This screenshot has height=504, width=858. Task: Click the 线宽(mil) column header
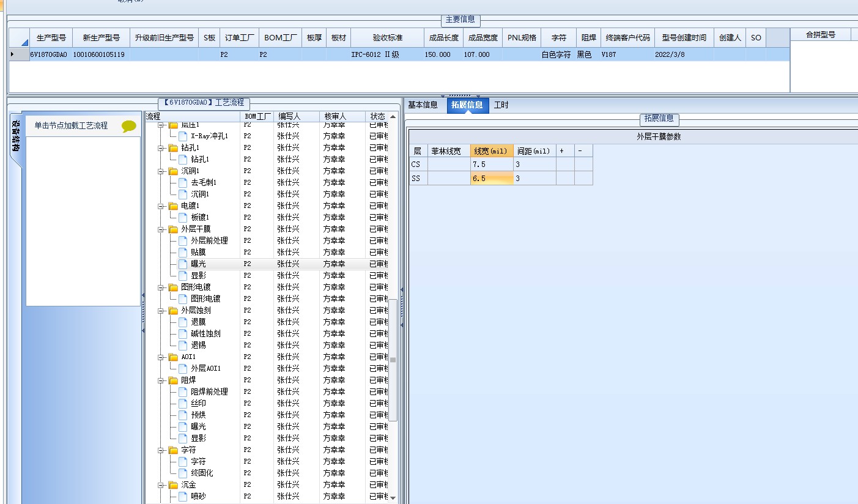tap(492, 151)
